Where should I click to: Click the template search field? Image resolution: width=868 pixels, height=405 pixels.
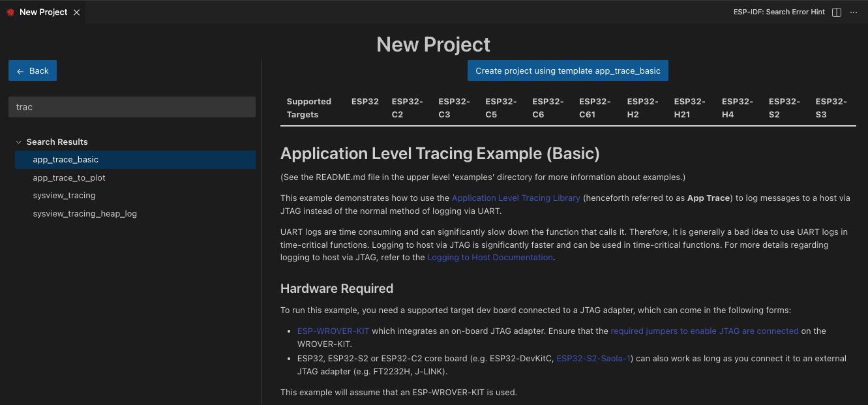(132, 107)
